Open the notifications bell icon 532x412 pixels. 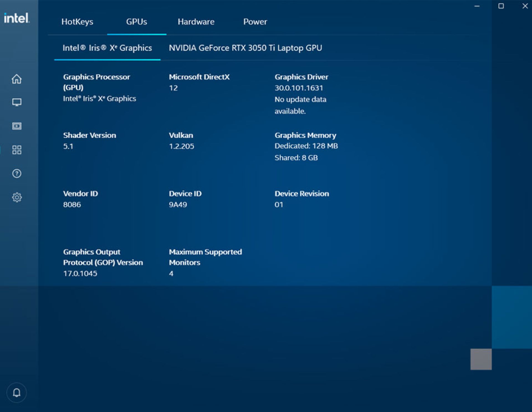click(17, 393)
